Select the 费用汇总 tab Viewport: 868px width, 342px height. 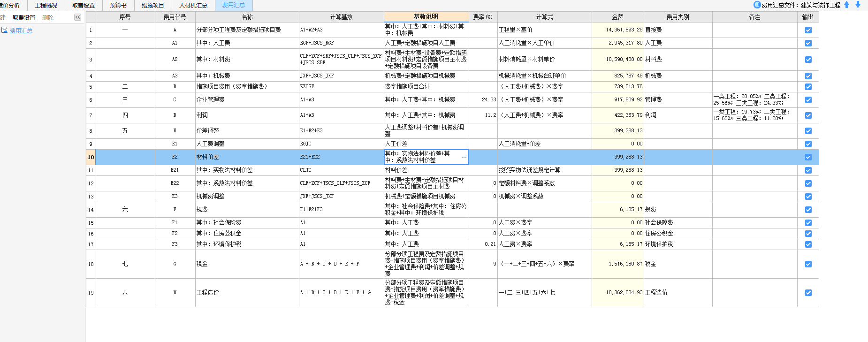pos(234,5)
